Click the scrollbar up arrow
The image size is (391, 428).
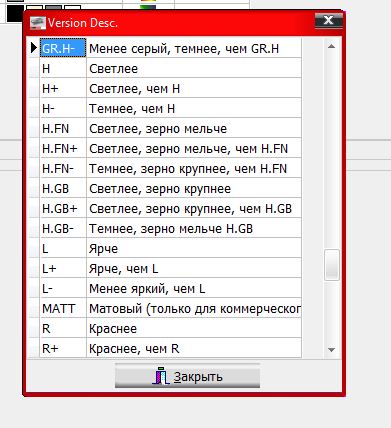pos(331,47)
